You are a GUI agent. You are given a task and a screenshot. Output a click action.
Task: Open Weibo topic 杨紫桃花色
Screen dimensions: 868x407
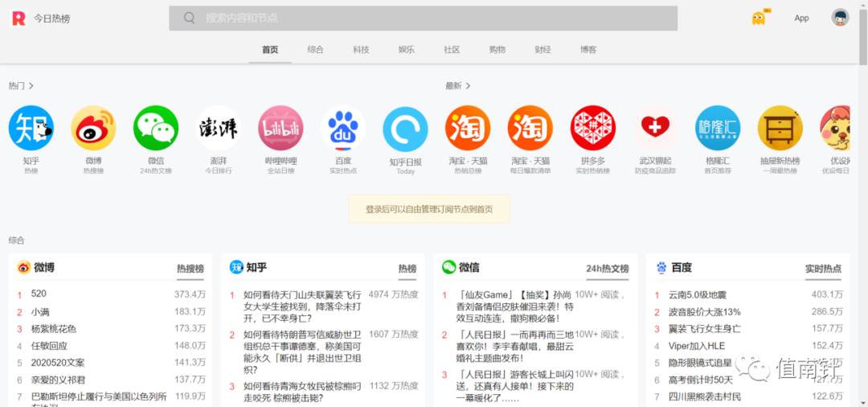tap(54, 329)
